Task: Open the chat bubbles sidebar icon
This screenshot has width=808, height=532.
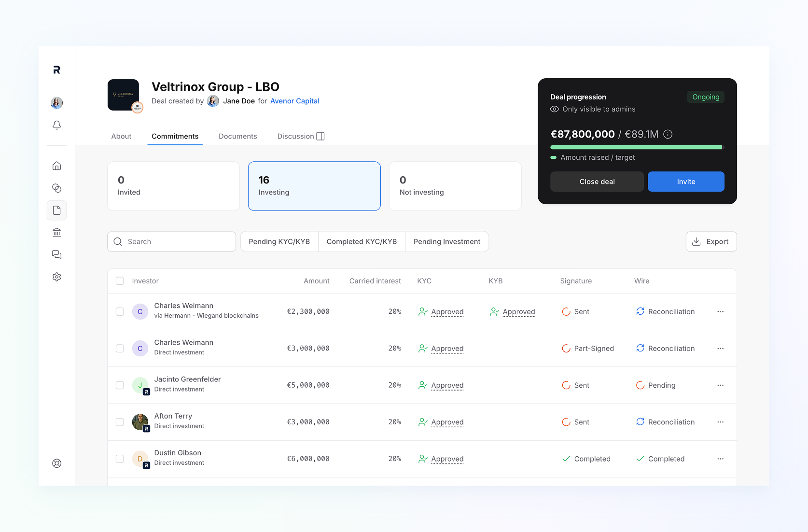Action: click(56, 254)
